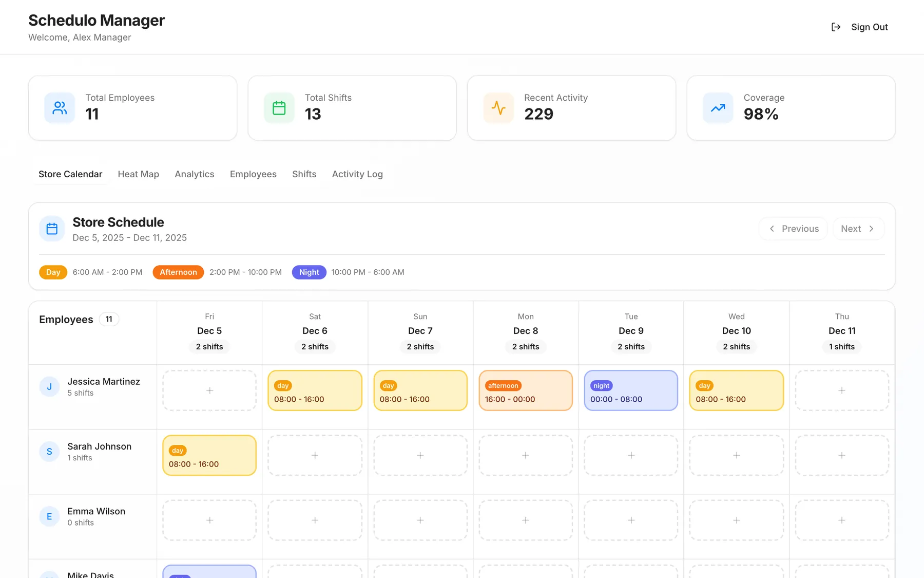This screenshot has width=924, height=578.
Task: Click the Coverage 98% value
Action: [761, 114]
